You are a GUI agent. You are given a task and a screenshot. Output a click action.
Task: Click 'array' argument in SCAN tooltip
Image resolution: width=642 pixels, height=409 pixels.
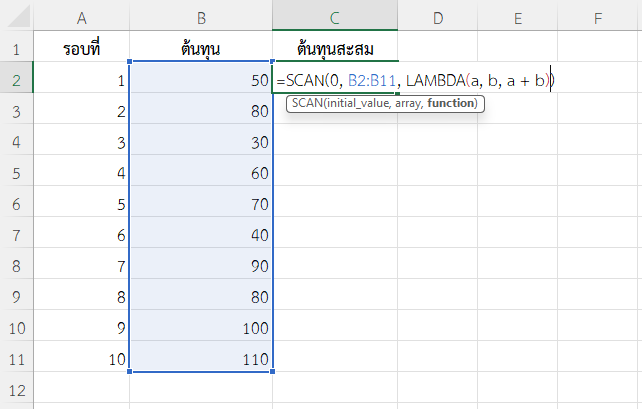[408, 103]
